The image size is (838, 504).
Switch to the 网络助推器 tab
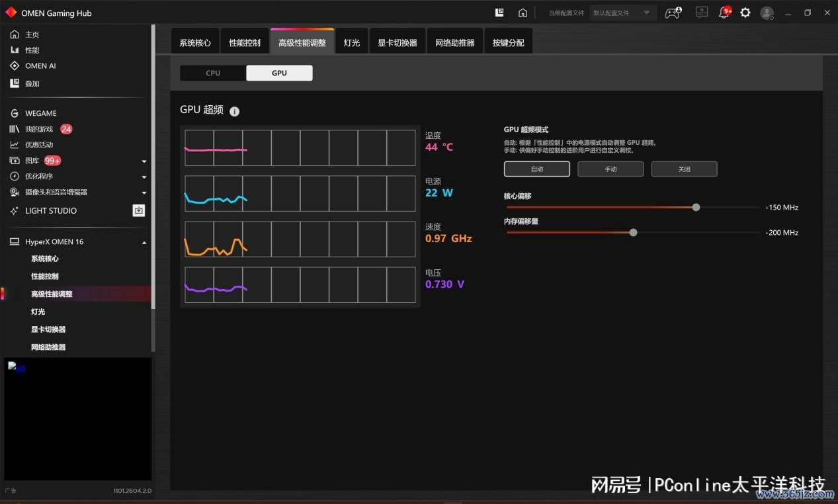[455, 42]
